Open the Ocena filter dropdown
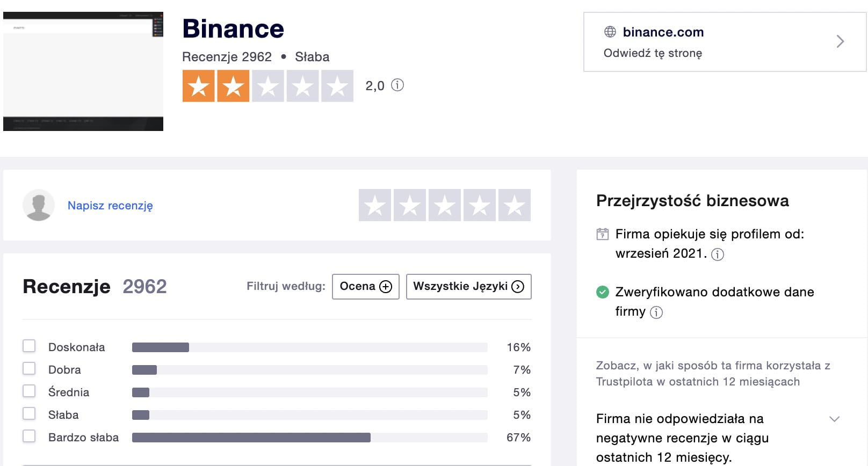 (366, 287)
